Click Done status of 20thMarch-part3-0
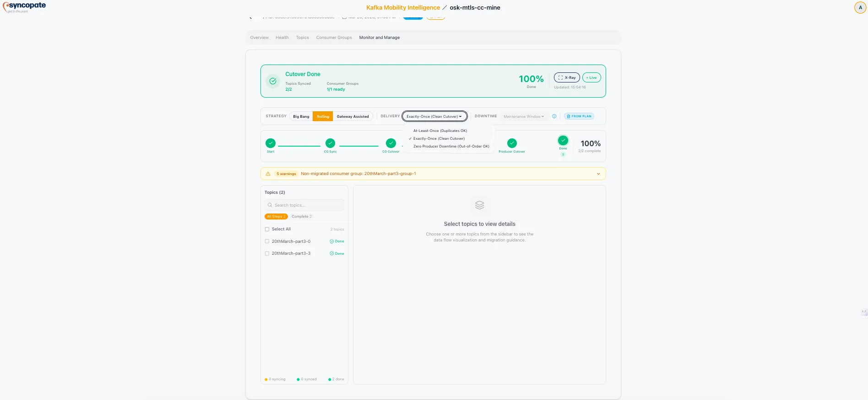This screenshot has height=400, width=868. click(337, 241)
